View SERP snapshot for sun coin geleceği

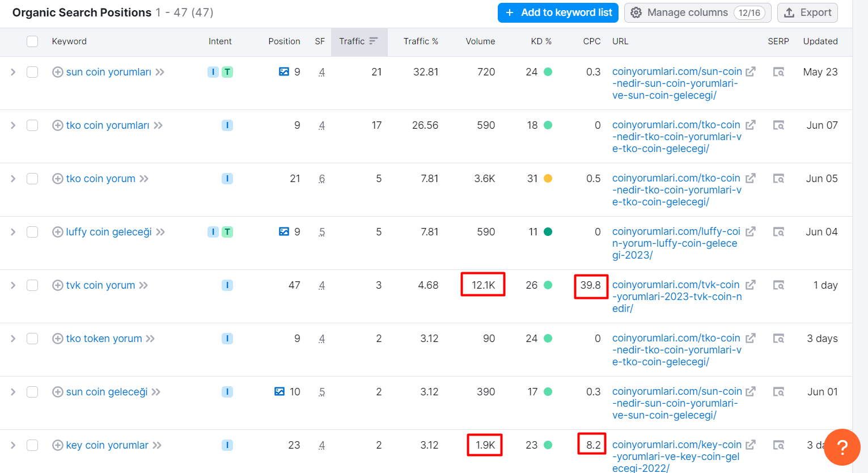tap(779, 392)
